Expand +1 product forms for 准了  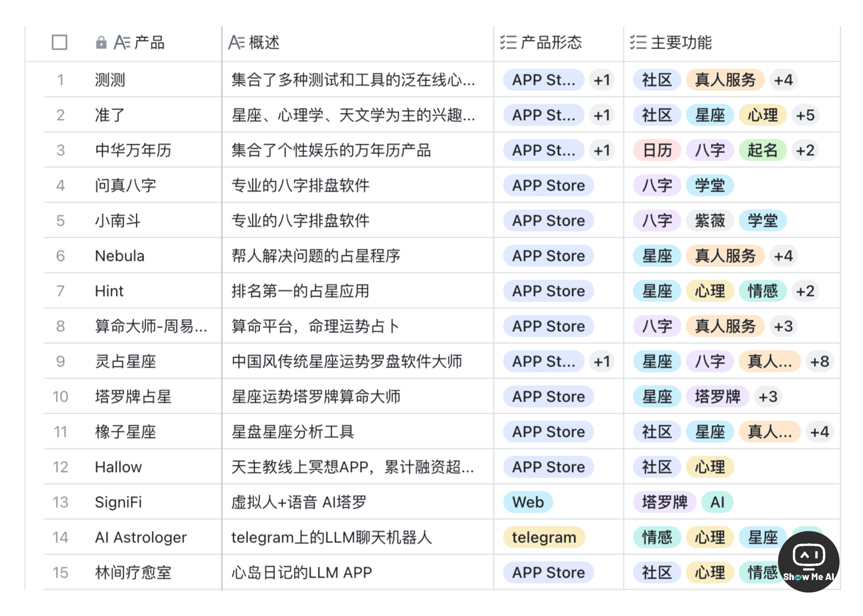pos(602,115)
